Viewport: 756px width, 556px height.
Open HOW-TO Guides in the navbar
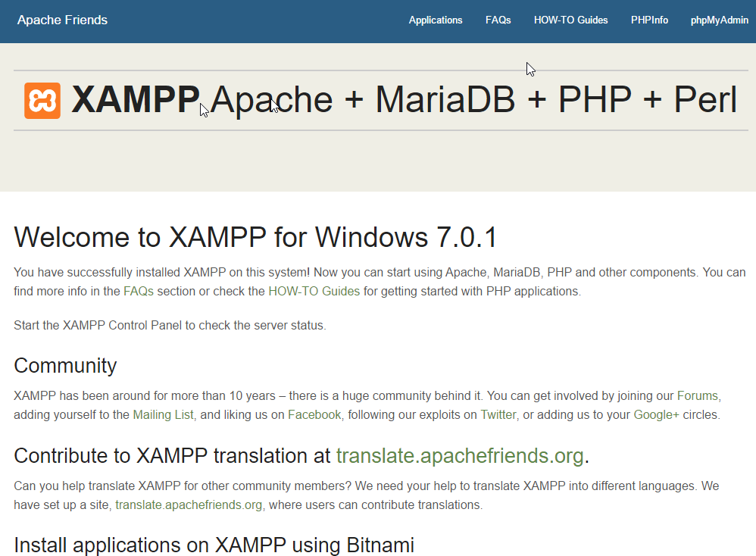[x=571, y=20]
